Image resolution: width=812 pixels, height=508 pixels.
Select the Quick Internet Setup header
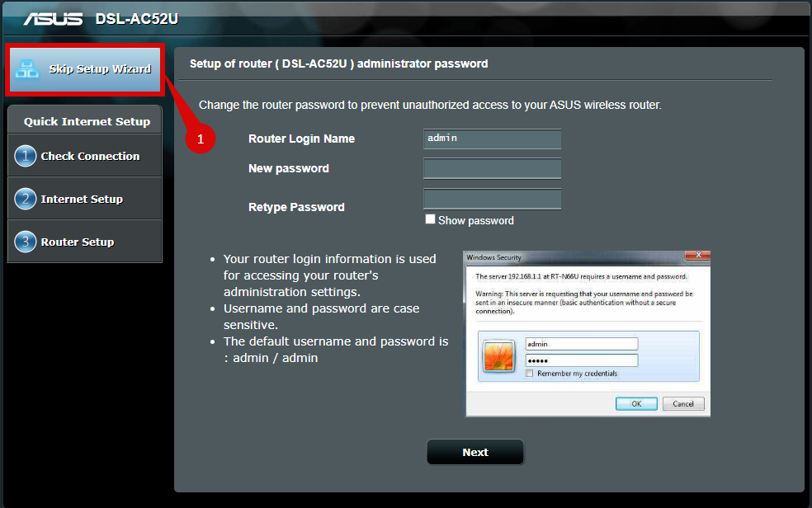86,121
